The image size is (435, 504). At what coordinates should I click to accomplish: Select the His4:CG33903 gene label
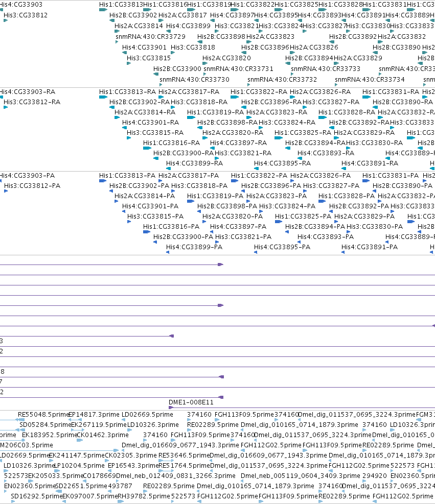(x=21, y=5)
